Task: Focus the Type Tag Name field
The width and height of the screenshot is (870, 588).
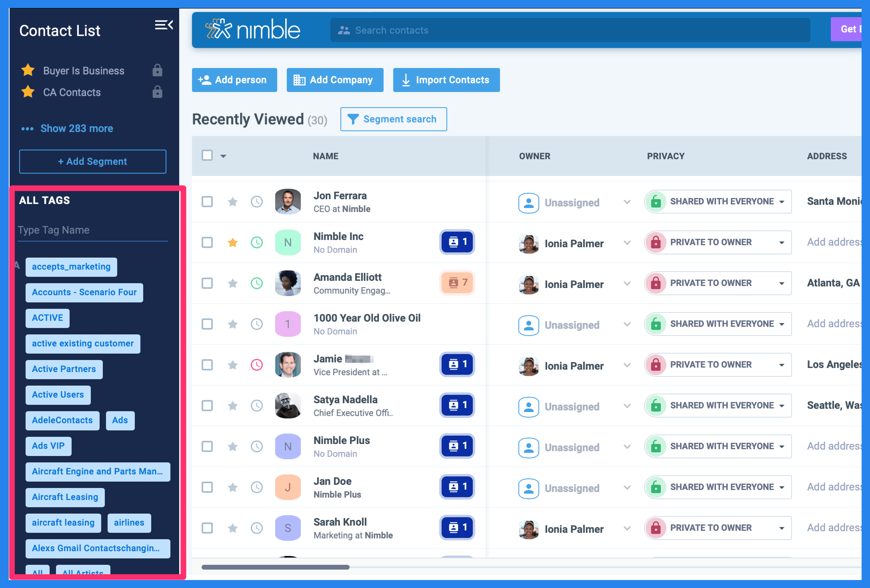Action: (92, 230)
